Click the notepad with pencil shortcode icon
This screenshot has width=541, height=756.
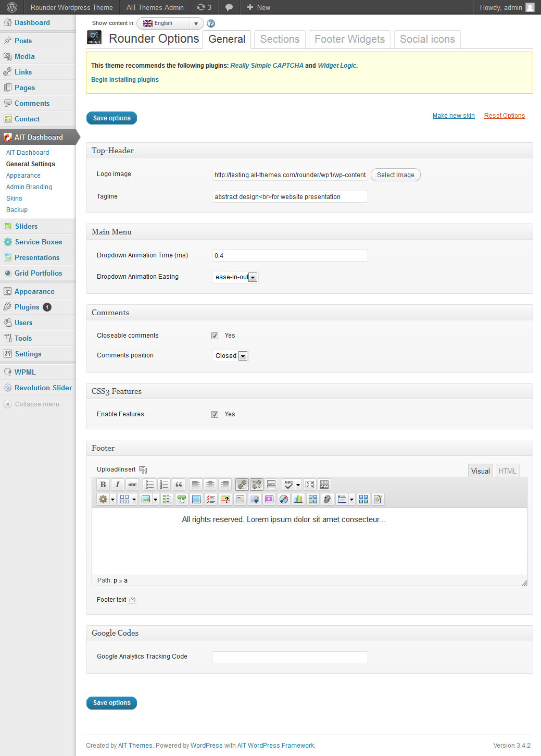tap(378, 499)
